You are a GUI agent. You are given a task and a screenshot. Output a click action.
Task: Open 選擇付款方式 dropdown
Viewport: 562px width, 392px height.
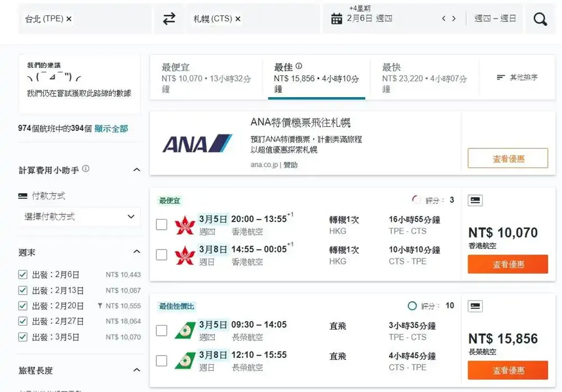[x=79, y=216]
